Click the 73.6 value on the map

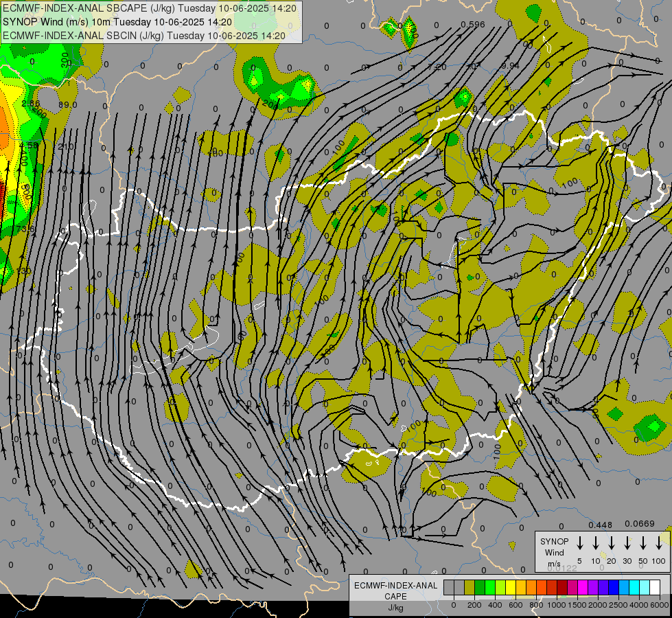coord(25,229)
